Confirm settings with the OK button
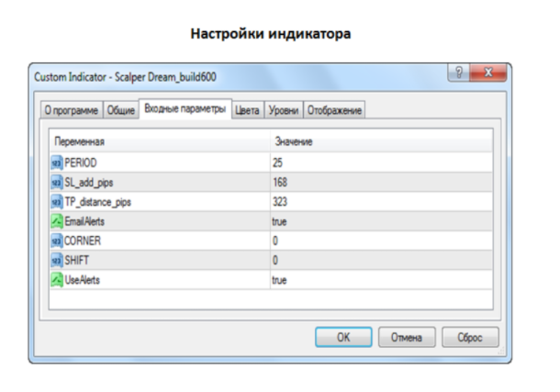 click(343, 337)
